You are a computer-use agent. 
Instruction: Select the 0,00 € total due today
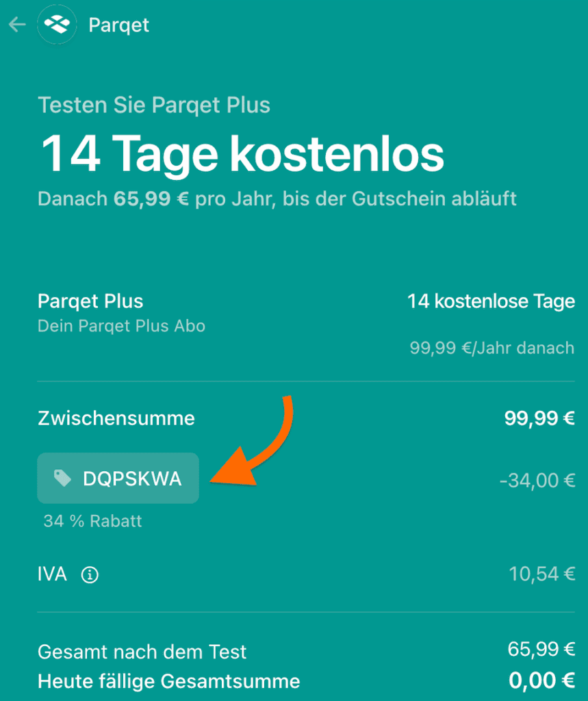click(x=541, y=681)
